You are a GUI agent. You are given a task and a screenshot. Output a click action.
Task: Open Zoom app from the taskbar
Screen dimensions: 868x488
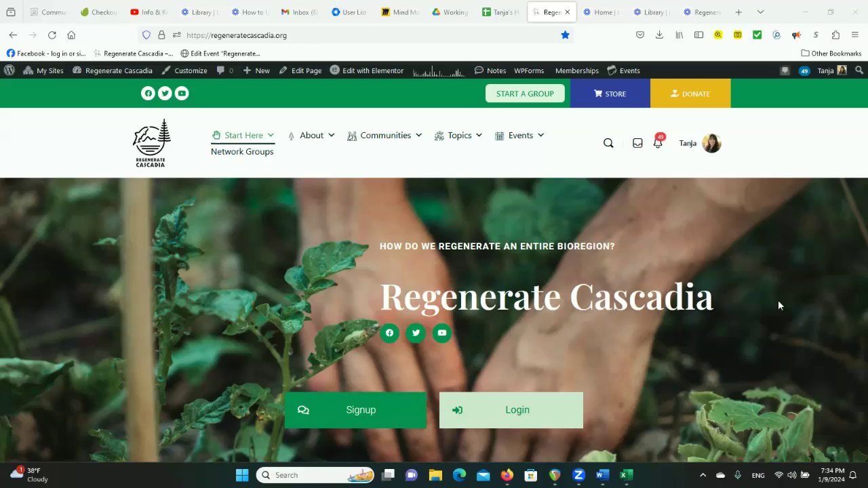click(x=578, y=475)
